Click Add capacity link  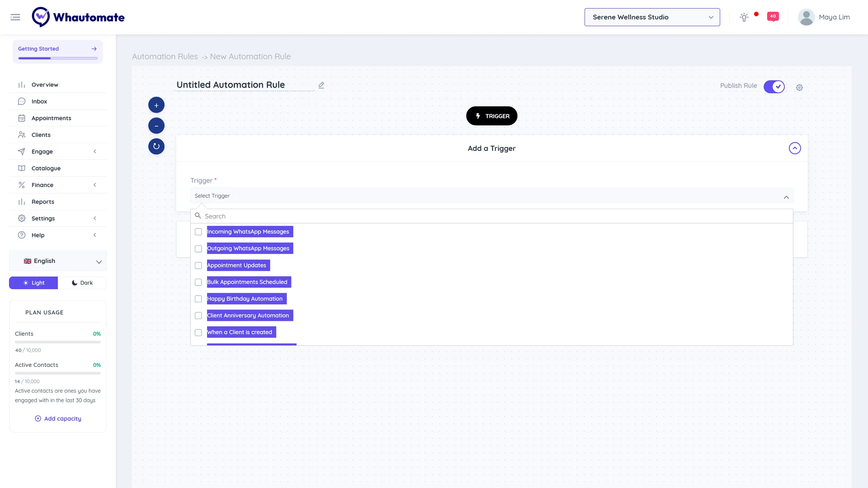coord(58,419)
